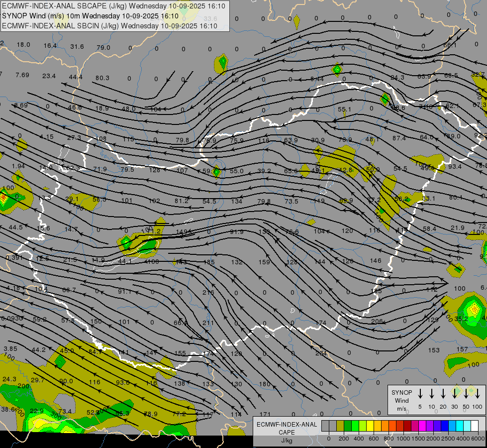Viewport: 487px width, 448px height.
Task: Click the 600 tick label in CAPE legend
Action: point(374,439)
